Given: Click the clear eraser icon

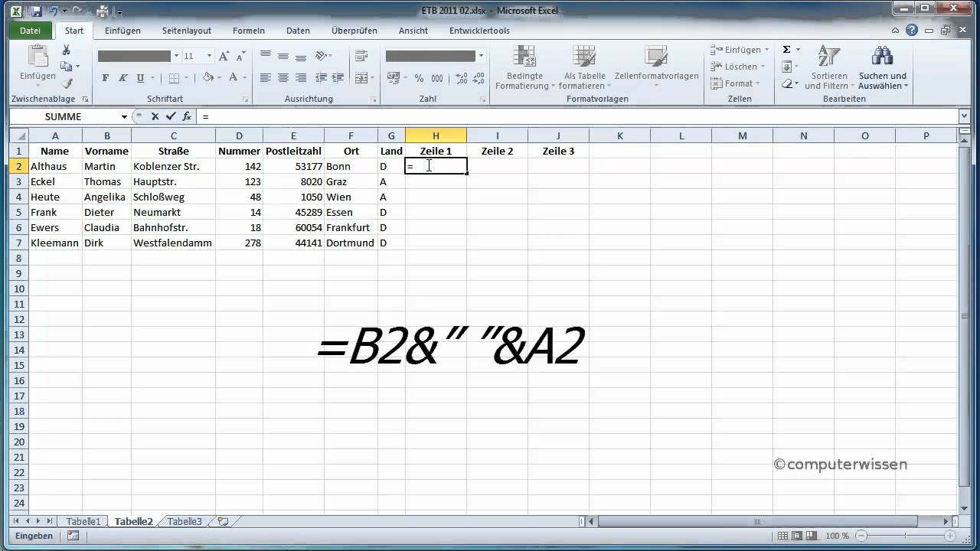Looking at the screenshot, I should tap(787, 83).
